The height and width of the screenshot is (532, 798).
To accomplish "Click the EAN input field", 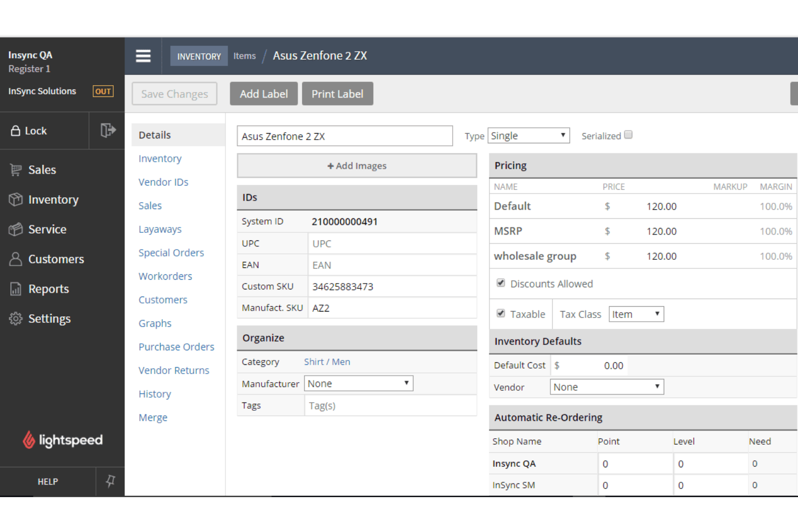I will point(392,265).
